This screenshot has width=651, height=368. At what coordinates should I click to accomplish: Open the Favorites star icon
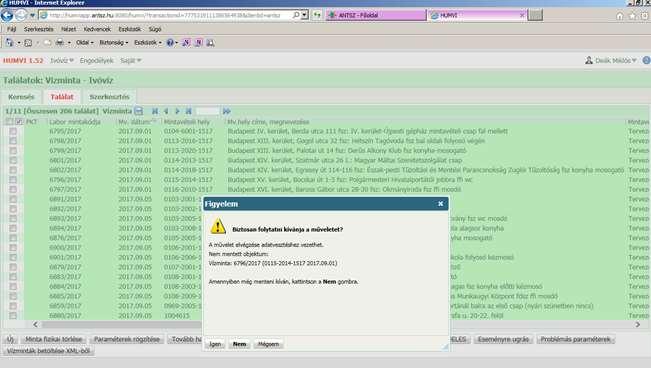coord(632,16)
